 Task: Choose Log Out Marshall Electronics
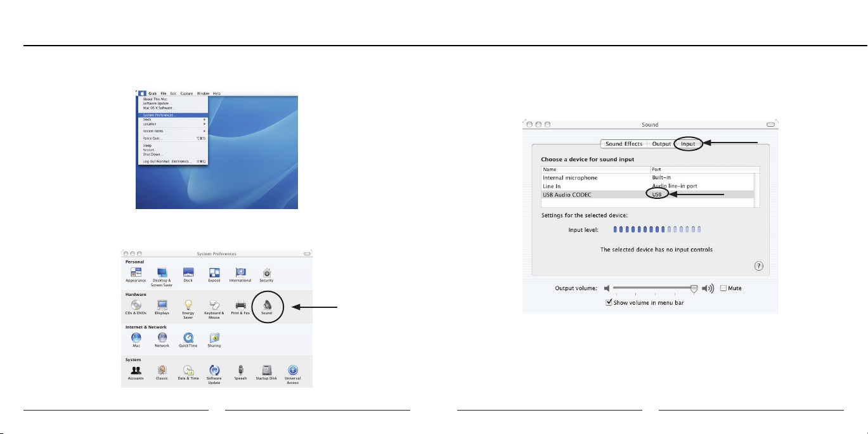tap(173, 161)
